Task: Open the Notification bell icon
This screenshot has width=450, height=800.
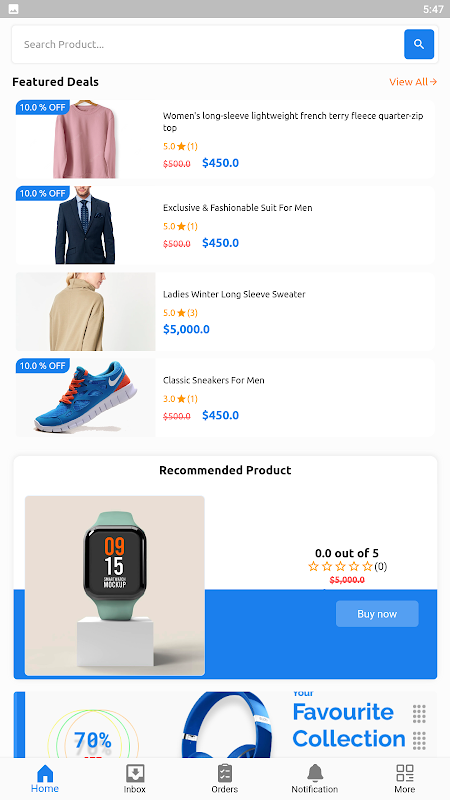Action: pos(315,773)
